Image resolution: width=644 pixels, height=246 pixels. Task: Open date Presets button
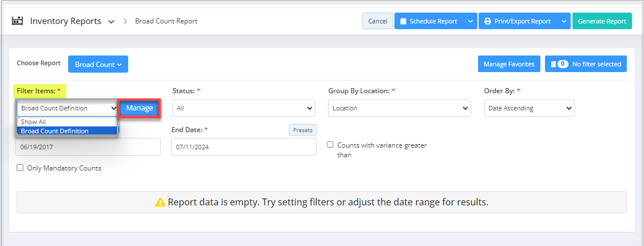[x=302, y=130]
